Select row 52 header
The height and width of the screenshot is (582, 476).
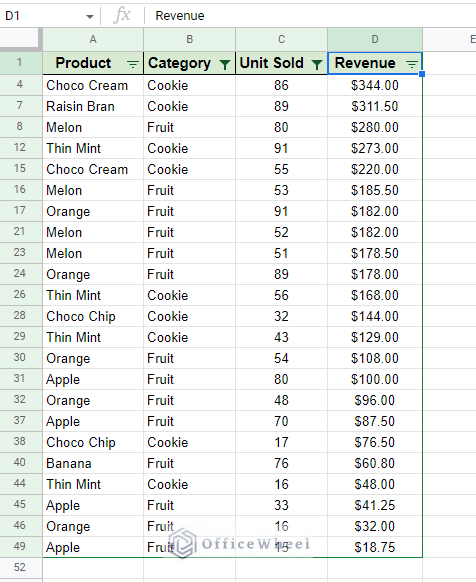pyautogui.click(x=21, y=568)
